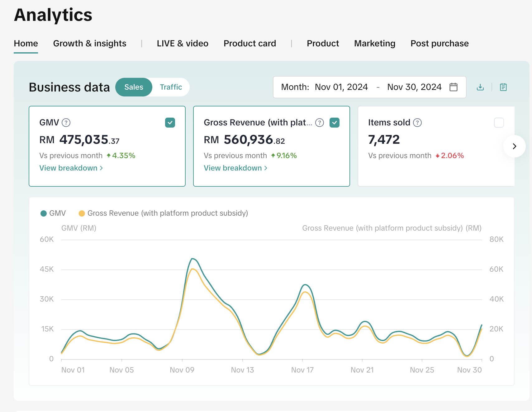
Task: Click Gross Revenue info question mark icon
Action: click(x=320, y=123)
